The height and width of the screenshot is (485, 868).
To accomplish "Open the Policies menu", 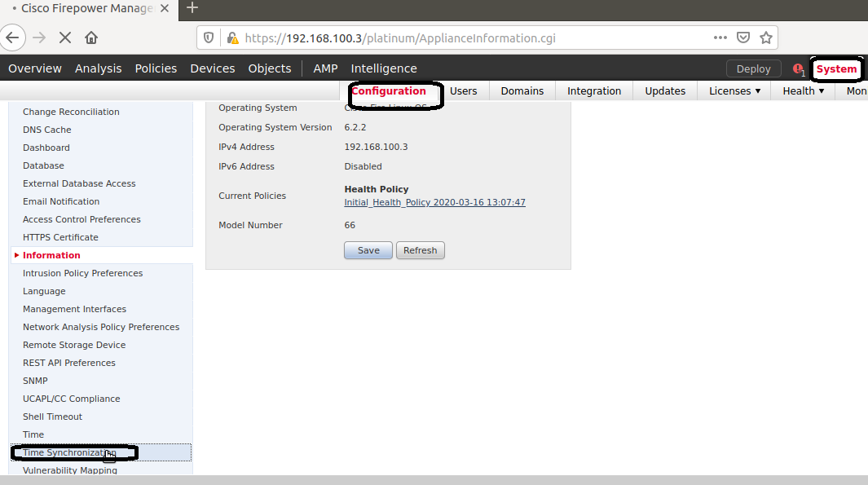I will click(156, 68).
